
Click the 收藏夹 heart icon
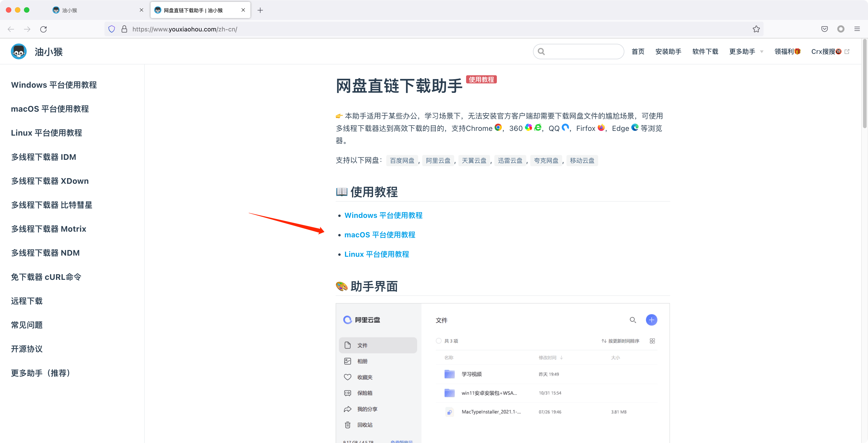(x=348, y=377)
